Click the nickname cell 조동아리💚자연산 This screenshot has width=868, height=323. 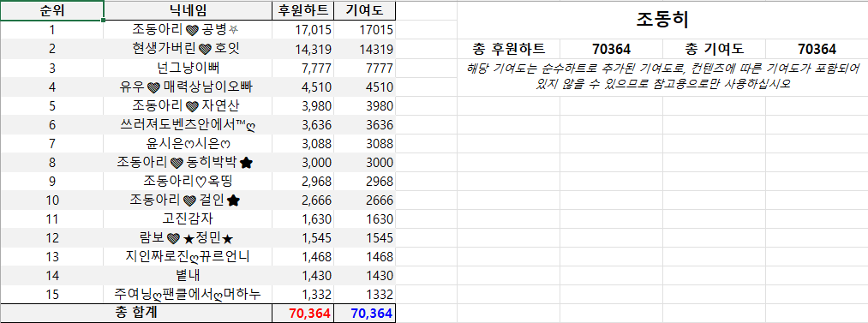click(188, 105)
